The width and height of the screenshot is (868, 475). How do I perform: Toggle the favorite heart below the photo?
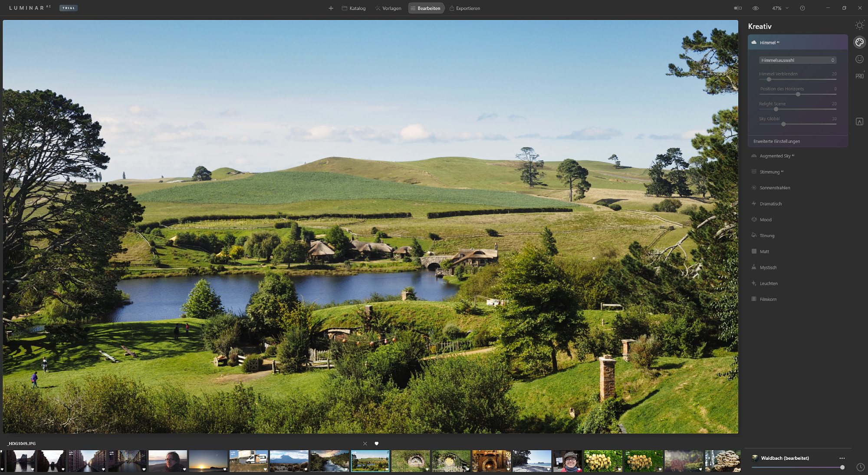[x=376, y=443]
